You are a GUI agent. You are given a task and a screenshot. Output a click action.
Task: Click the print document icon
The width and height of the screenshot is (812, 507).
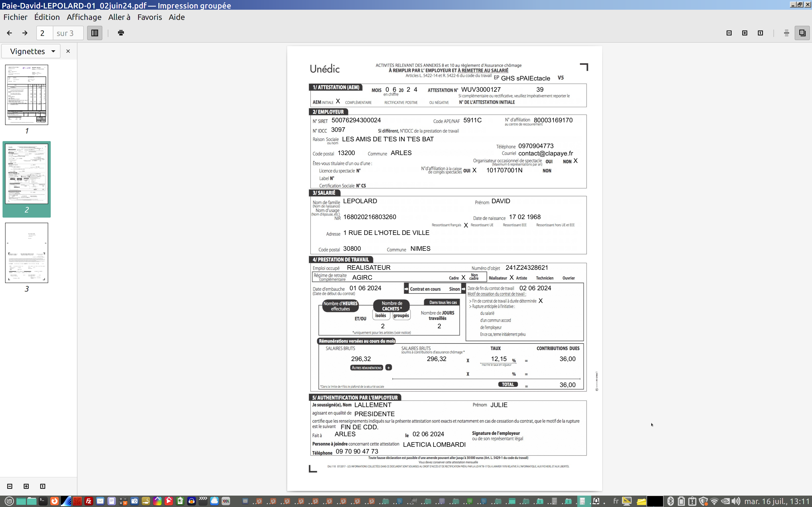(x=121, y=33)
